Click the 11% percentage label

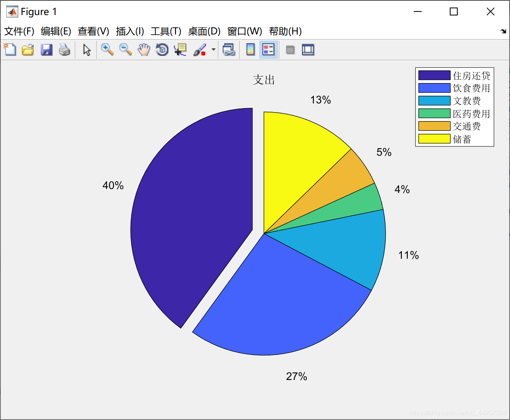(x=409, y=255)
